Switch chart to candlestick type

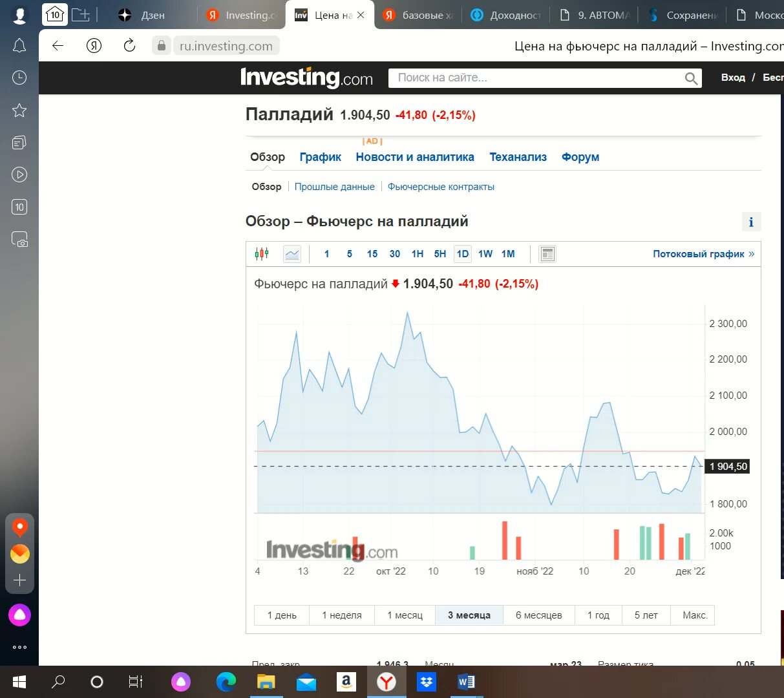click(262, 253)
